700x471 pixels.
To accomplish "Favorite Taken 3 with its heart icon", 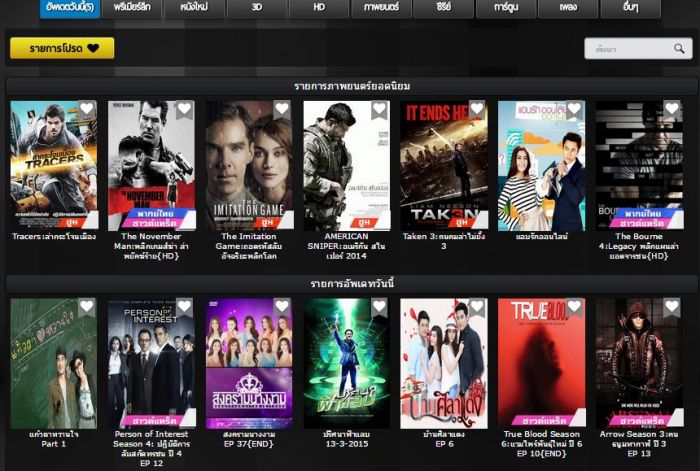I will pyautogui.click(x=477, y=108).
